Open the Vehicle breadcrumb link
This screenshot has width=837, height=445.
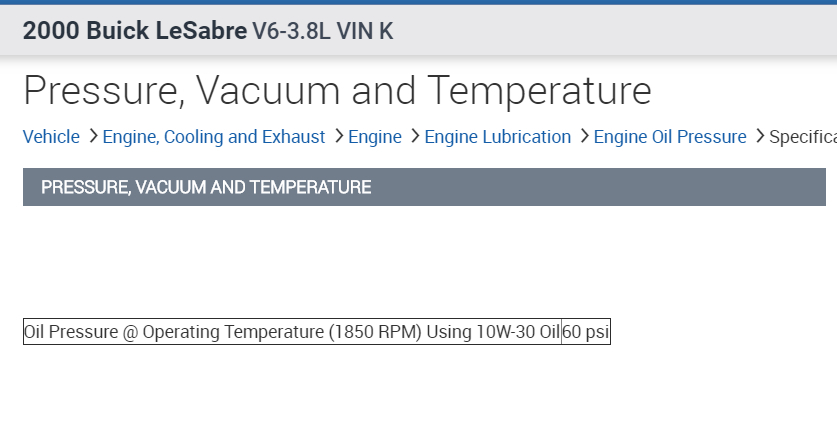click(51, 137)
